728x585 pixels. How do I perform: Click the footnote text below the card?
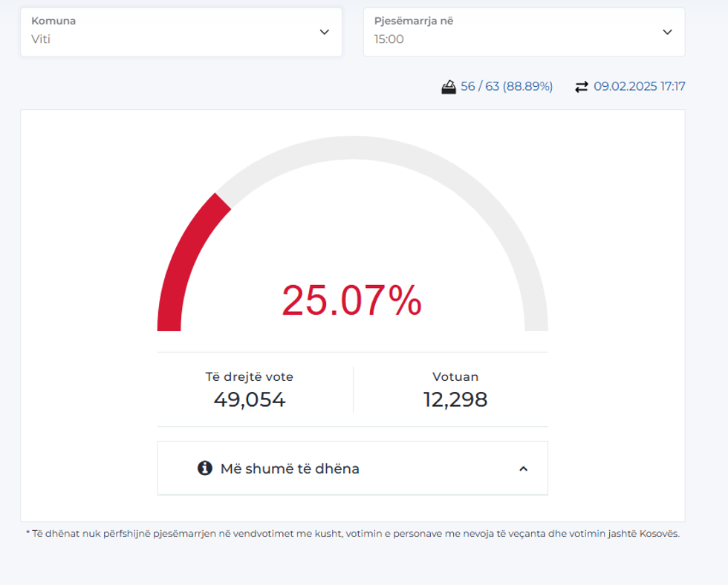click(x=352, y=533)
